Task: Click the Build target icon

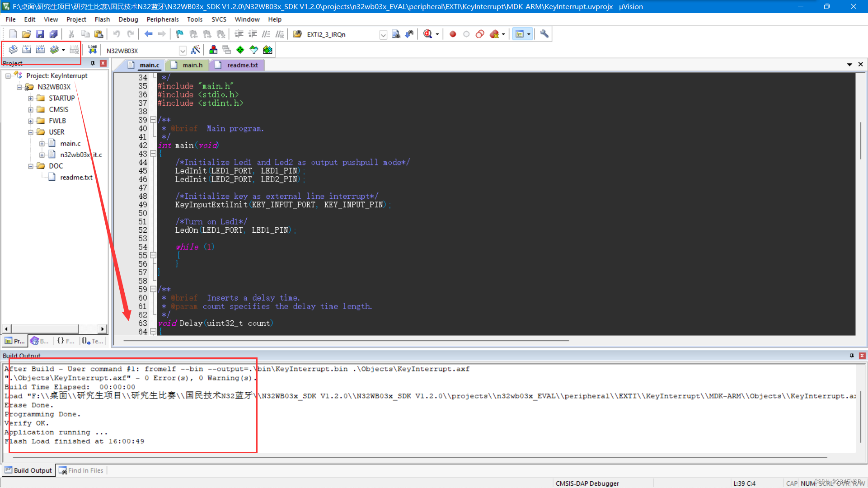Action: coord(27,50)
